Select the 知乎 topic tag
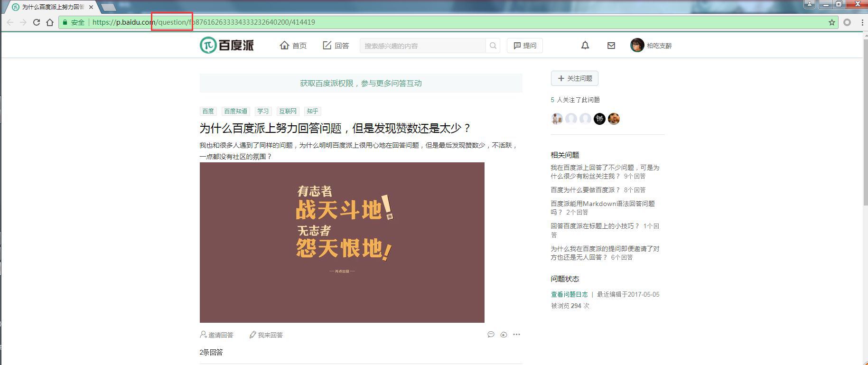 pyautogui.click(x=312, y=111)
